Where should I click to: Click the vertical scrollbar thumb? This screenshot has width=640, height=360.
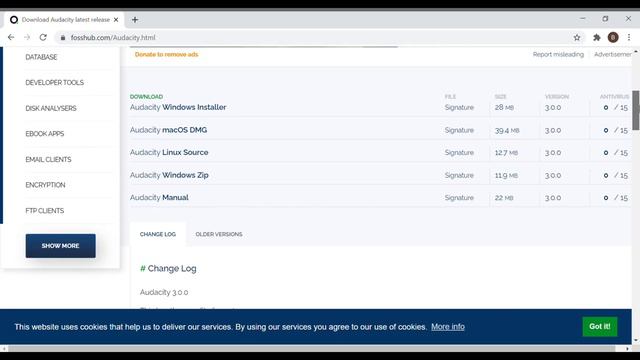636,110
